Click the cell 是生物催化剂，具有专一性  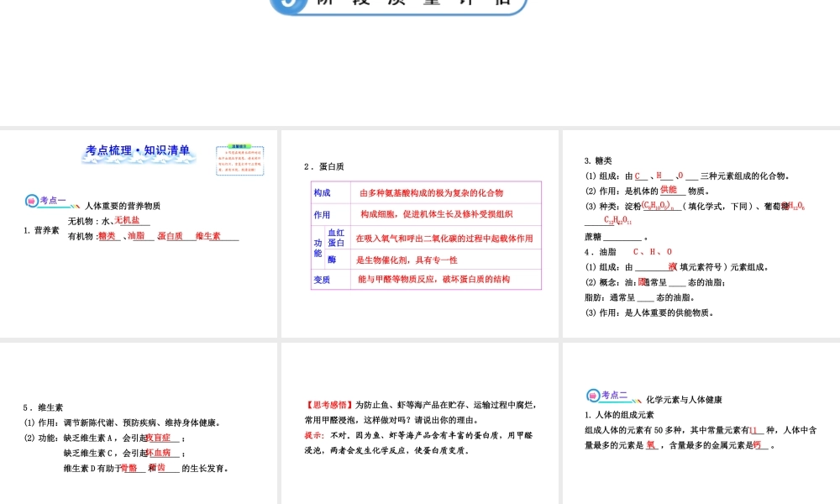coord(446,260)
